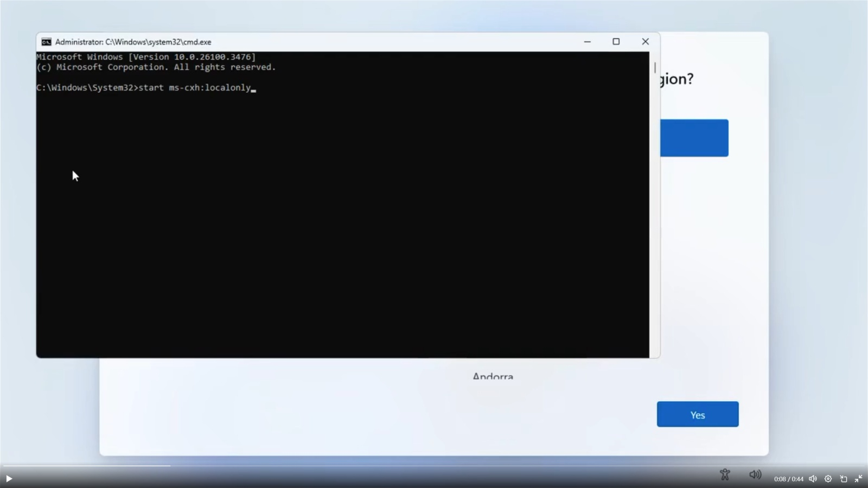Image resolution: width=868 pixels, height=488 pixels.
Task: Click the pop-out player icon
Action: pyautogui.click(x=844, y=479)
